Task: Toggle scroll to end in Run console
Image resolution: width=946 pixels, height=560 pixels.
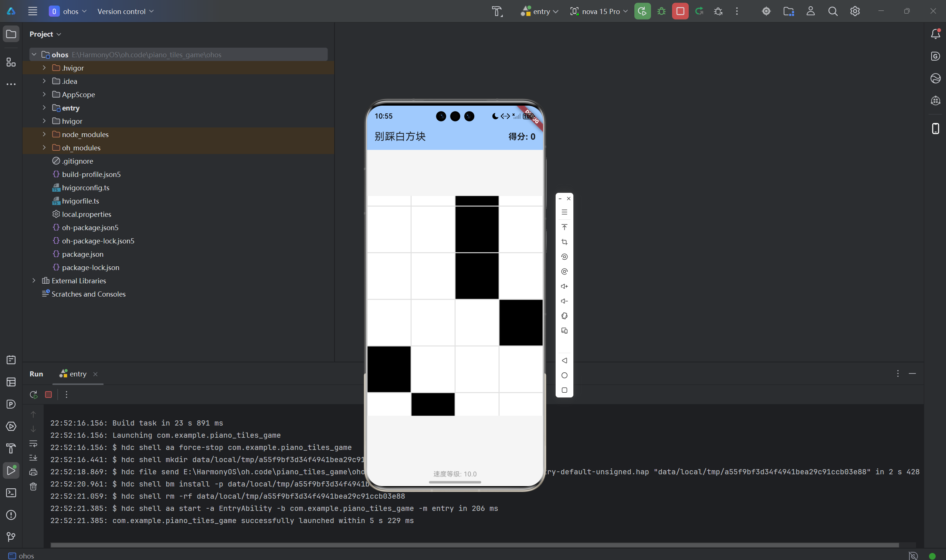Action: 33,458
